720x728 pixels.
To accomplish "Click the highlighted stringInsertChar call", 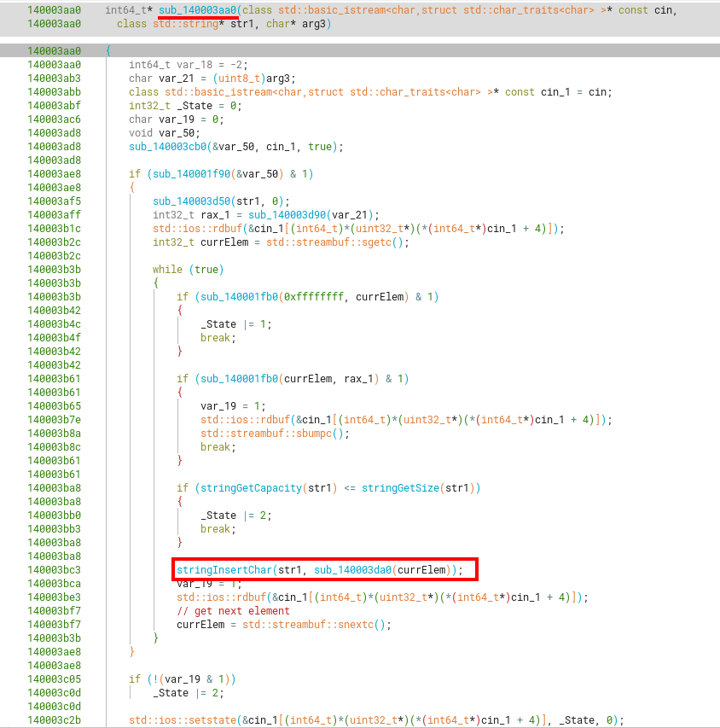I will 224,569.
